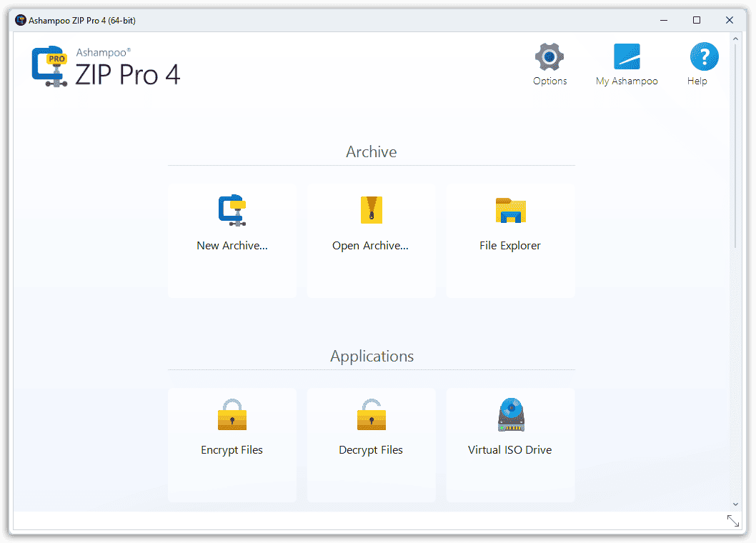Click the "New Archive..." label
The width and height of the screenshot is (756, 543).
tap(232, 246)
